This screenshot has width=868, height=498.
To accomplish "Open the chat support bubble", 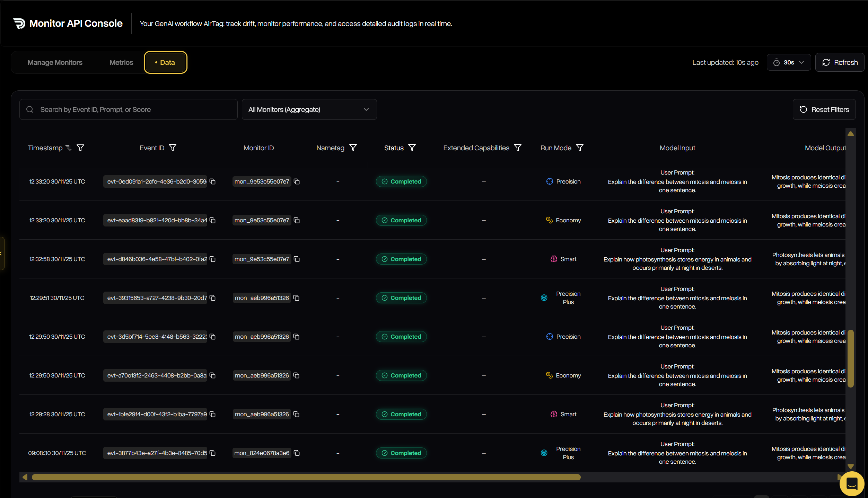I will [x=852, y=483].
